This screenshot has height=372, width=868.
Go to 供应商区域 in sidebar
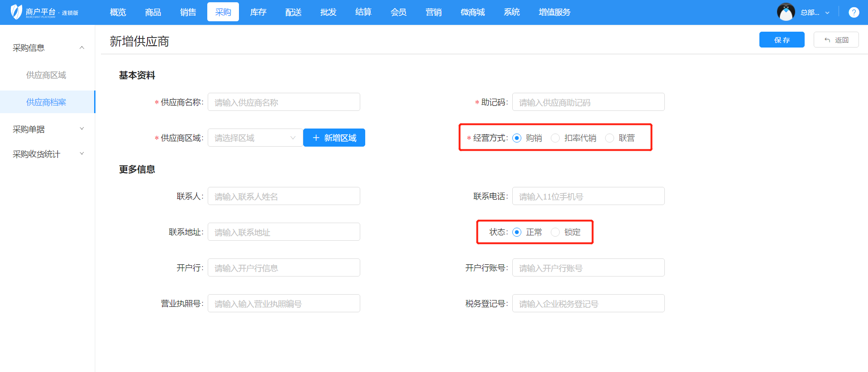[x=46, y=75]
